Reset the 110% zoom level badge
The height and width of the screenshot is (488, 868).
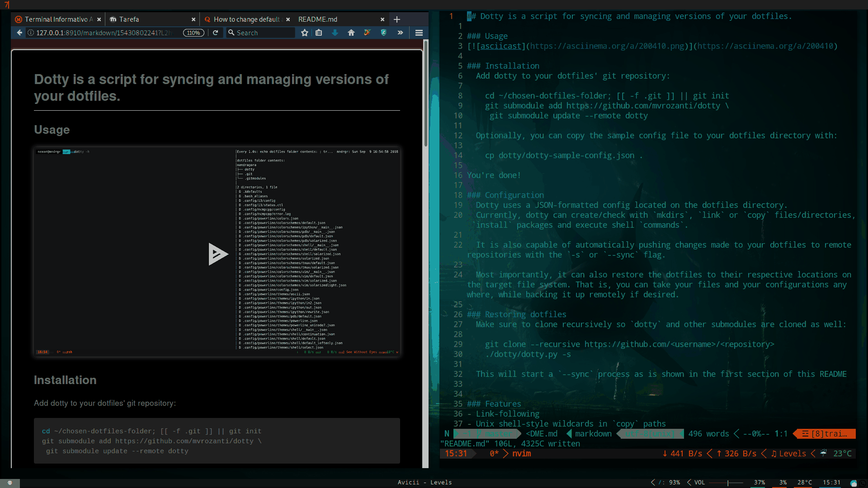[193, 33]
